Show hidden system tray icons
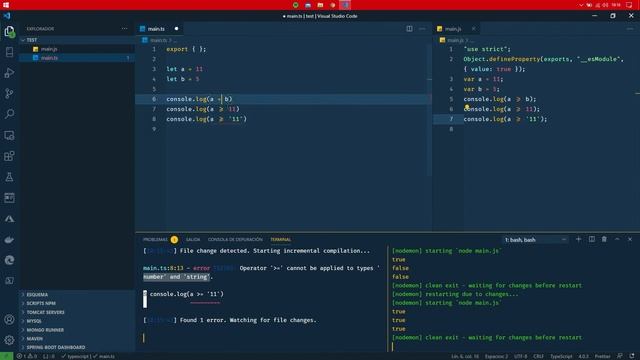 581,5
